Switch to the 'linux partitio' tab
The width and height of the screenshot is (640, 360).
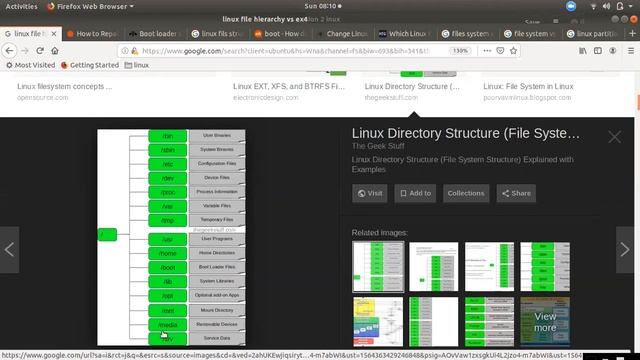pos(593,33)
